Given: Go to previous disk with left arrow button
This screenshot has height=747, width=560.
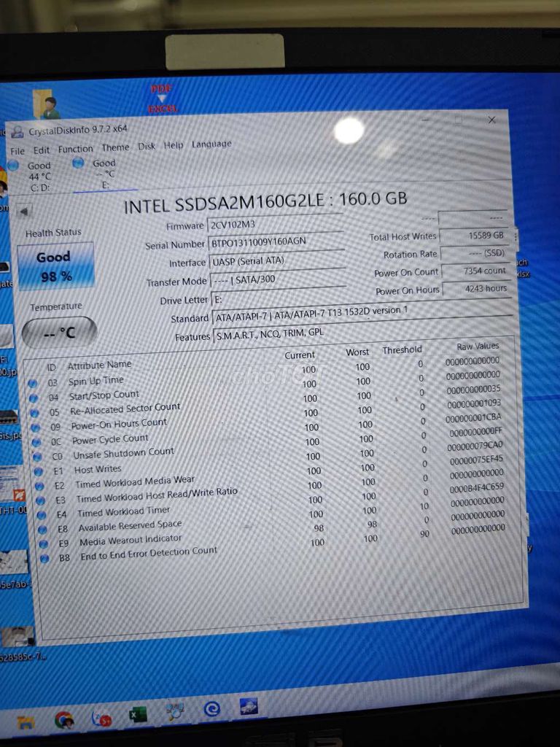Looking at the screenshot, I should coord(24,211).
